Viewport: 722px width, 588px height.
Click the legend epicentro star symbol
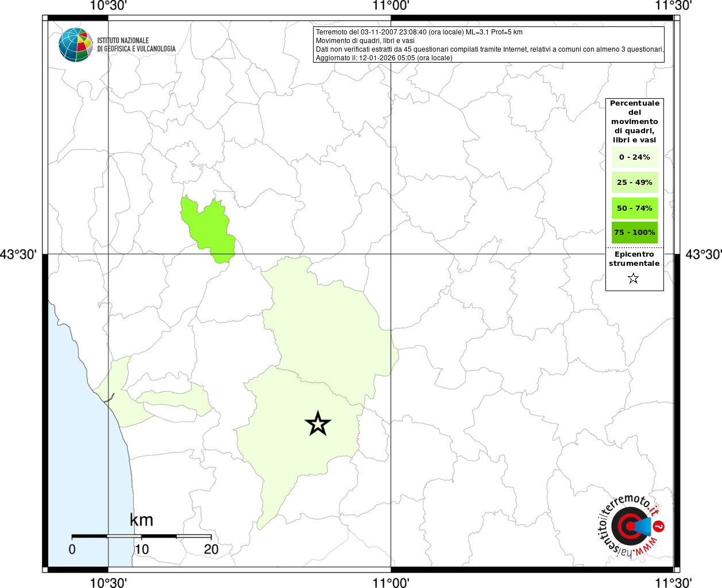coord(634,278)
